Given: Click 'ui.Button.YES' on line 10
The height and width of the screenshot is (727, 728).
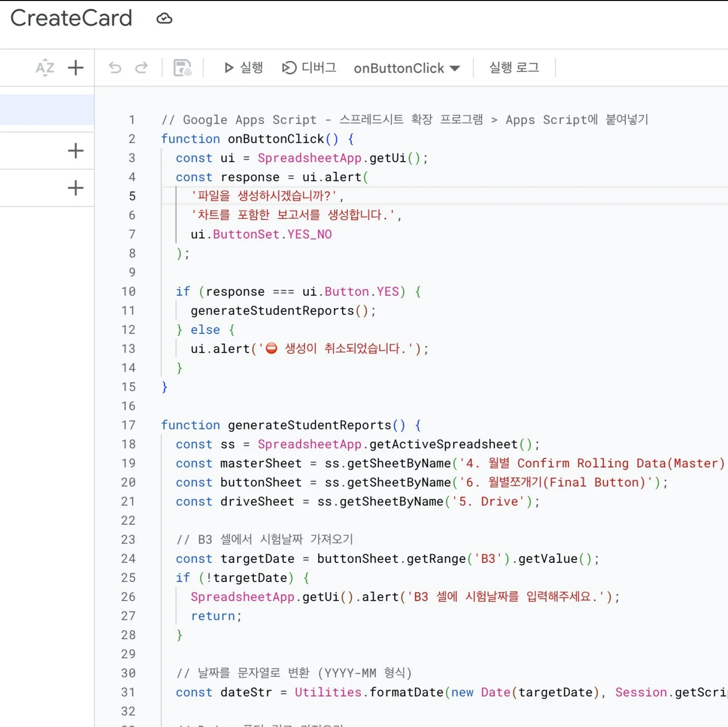Looking at the screenshot, I should [x=350, y=292].
